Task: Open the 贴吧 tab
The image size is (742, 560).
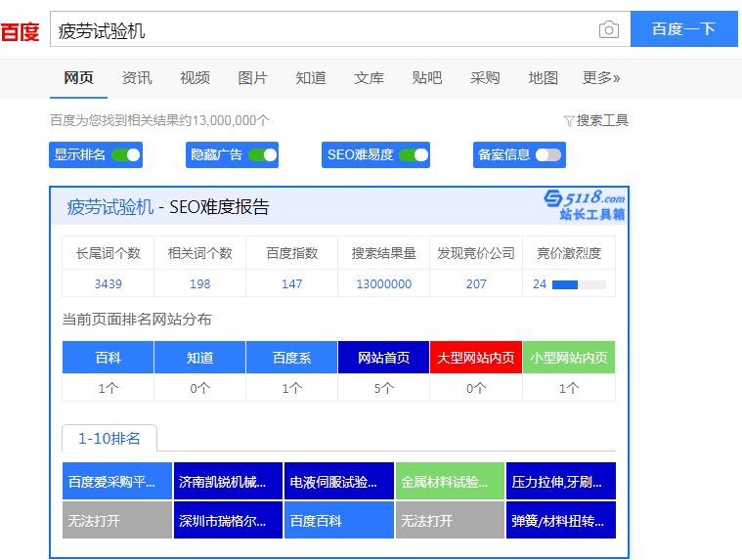Action: (427, 78)
